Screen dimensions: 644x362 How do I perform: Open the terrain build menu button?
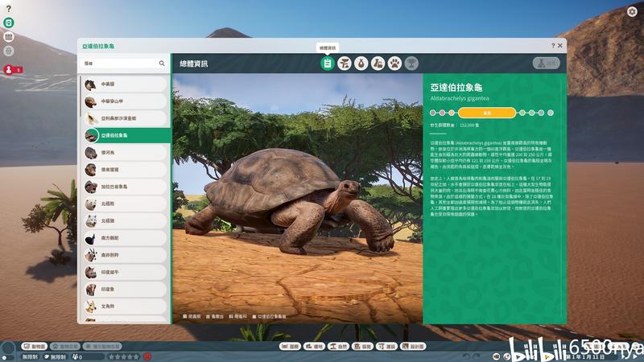(x=314, y=347)
